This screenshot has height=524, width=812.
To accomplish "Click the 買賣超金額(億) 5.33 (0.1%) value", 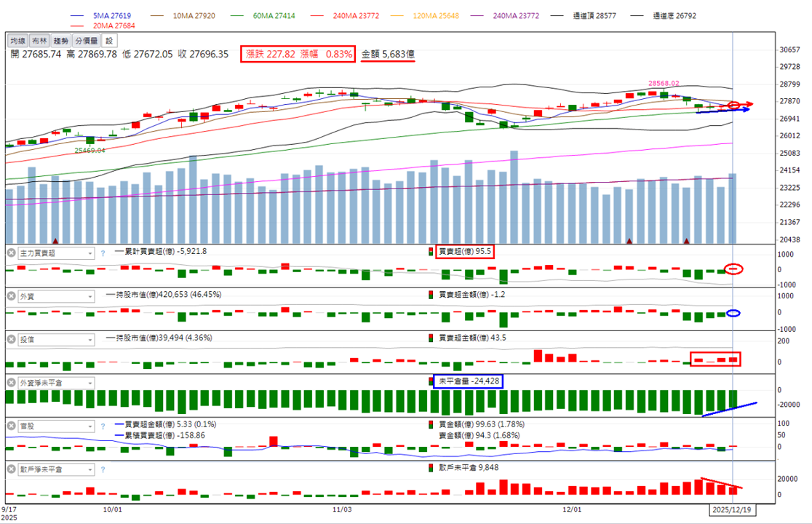I will (x=171, y=424).
